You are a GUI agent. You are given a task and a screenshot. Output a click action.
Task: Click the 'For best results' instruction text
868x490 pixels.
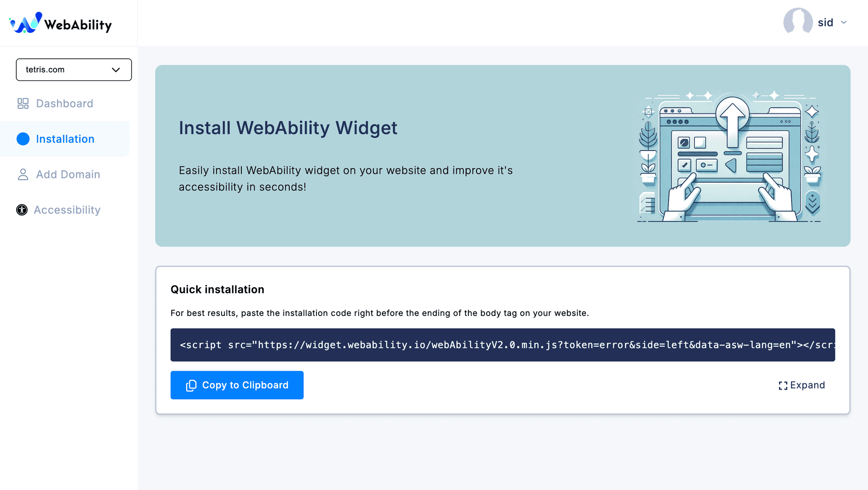click(380, 313)
